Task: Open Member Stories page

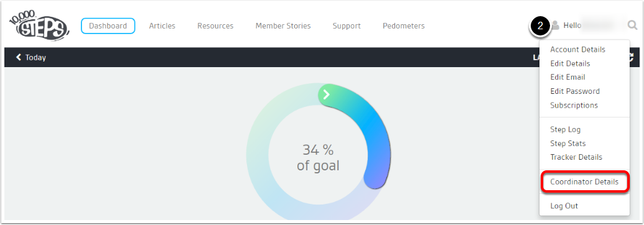Action: coord(283,26)
